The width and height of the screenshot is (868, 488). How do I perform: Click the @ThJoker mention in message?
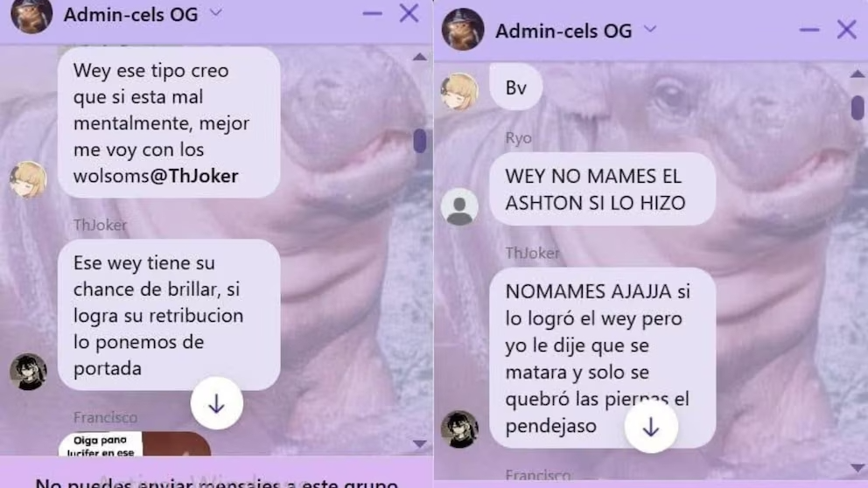194,176
